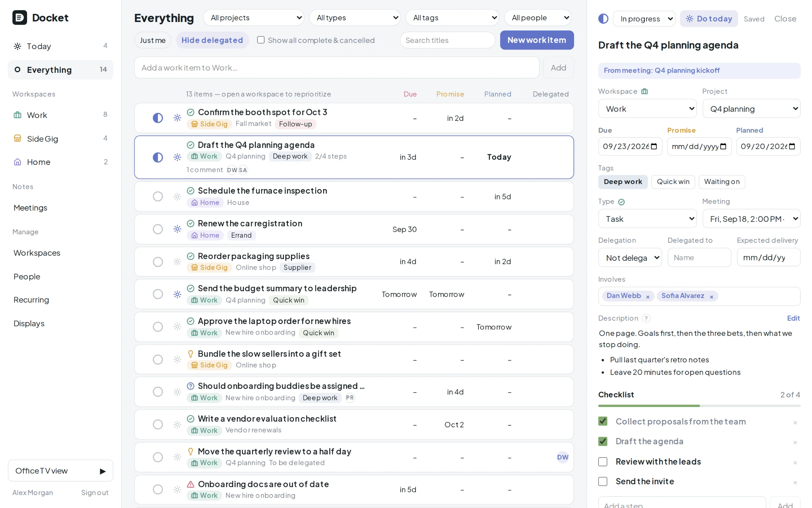Open the In progress status dropdown
Viewport: 812px width, 508px height.
click(644, 19)
